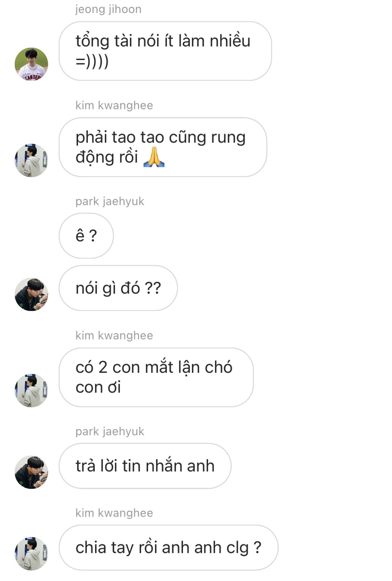Viewport: 392px width, 581px height.
Task: Tap kim kwanghee's avatar beside 'mắt lận chó con'
Action: [x=31, y=390]
